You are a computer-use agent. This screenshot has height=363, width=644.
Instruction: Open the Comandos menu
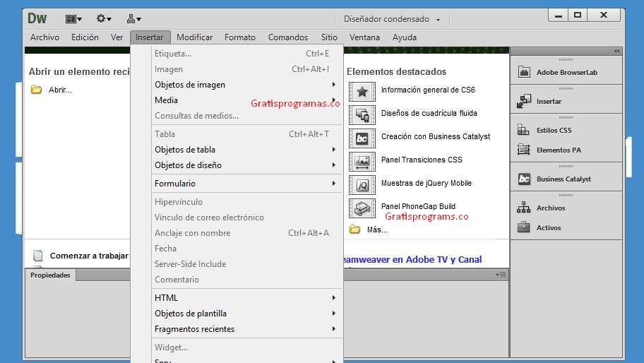(x=288, y=37)
